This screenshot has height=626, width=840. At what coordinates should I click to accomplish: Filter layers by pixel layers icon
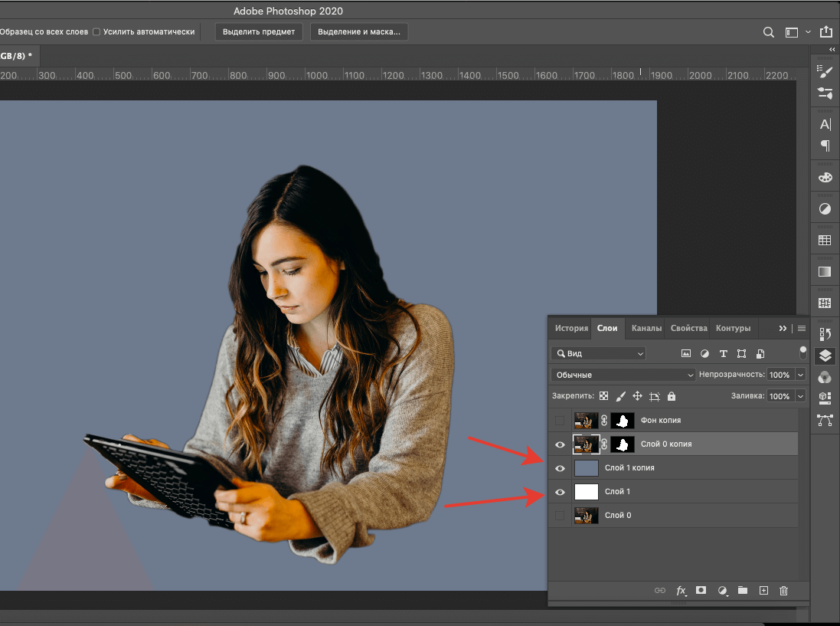tap(686, 353)
